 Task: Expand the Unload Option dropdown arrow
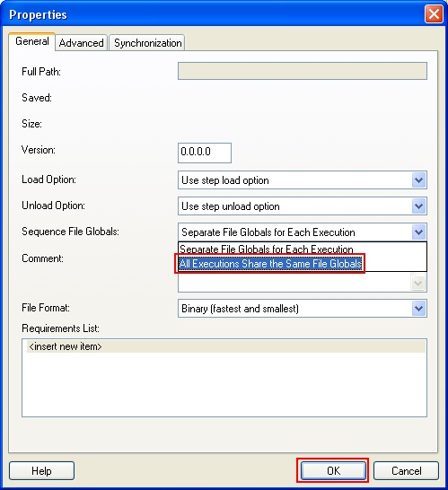(418, 206)
